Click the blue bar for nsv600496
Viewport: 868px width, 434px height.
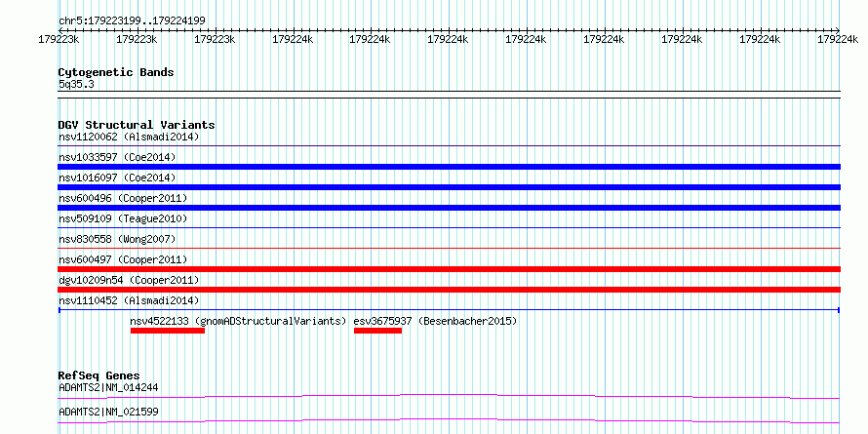pyautogui.click(x=449, y=208)
